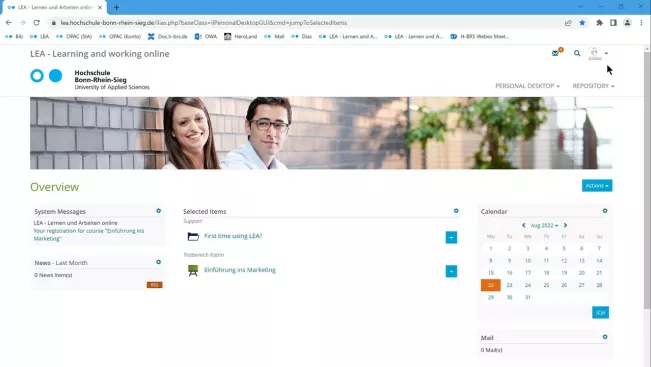Image resolution: width=651 pixels, height=367 pixels.
Task: Click the folder icon for First time using LEA
Action: coord(193,237)
